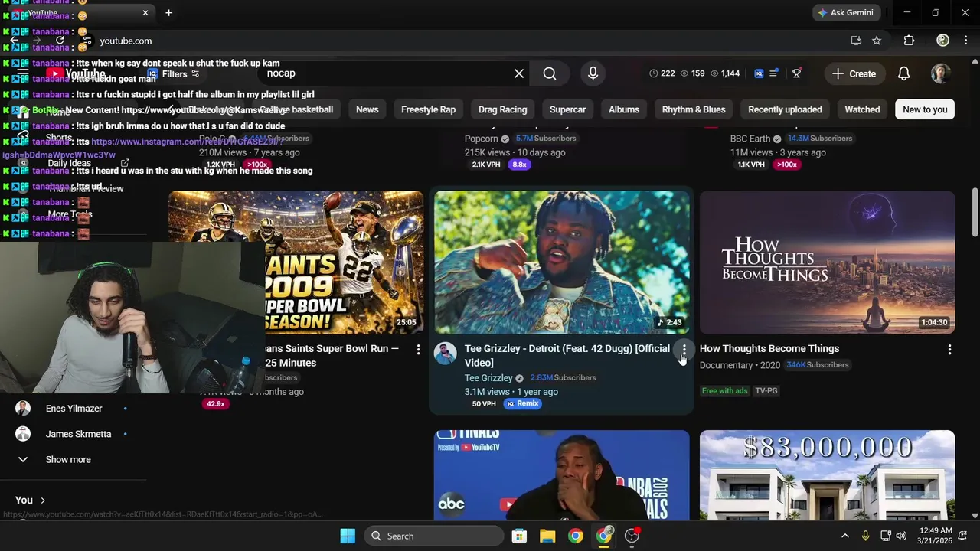Open the Chrome profile avatar
This screenshot has height=551, width=980.
(943, 41)
